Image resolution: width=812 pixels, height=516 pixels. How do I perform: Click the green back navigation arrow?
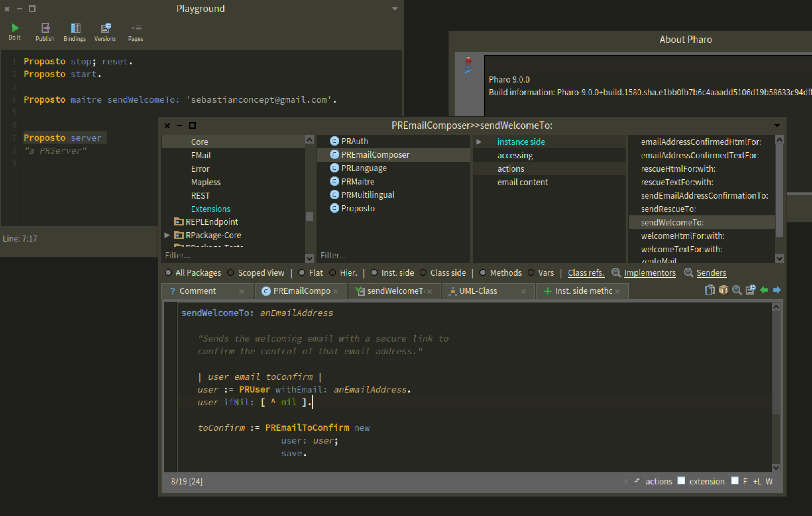[764, 290]
